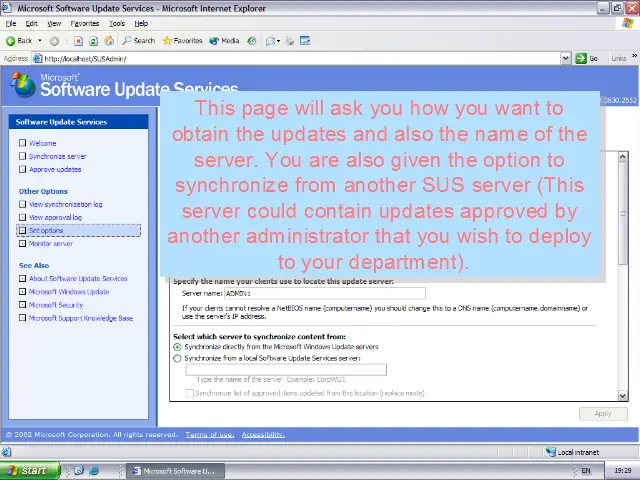
Task: Open the Favorites menu
Action: 85,24
